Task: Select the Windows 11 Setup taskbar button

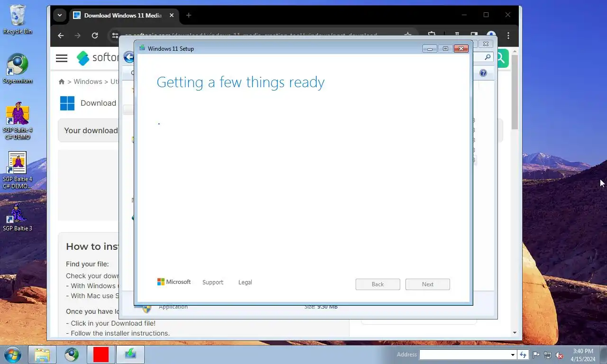Action: pyautogui.click(x=130, y=355)
